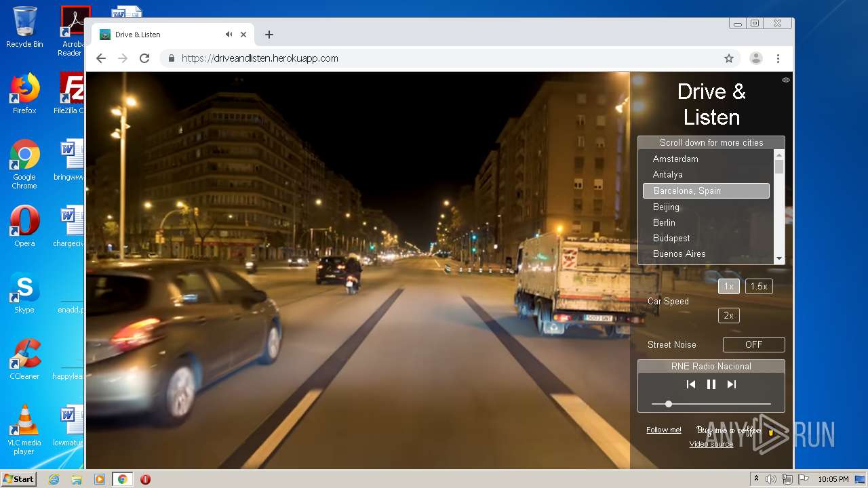Hide the panel using the eye icon
Viewport: 868px width, 488px height.
tap(785, 80)
